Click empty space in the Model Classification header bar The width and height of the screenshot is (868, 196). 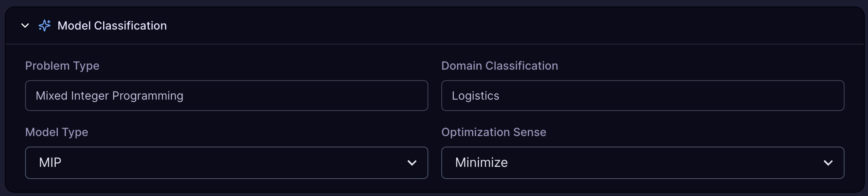pos(485,26)
